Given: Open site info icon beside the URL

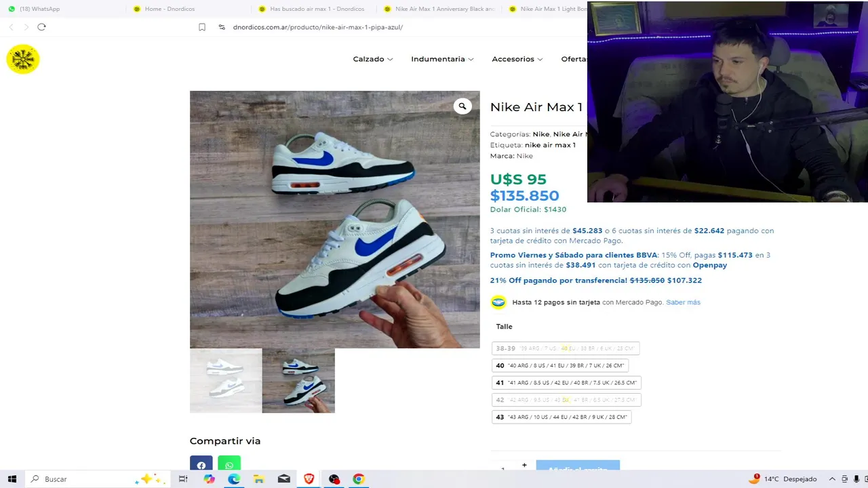Looking at the screenshot, I should coord(222,27).
